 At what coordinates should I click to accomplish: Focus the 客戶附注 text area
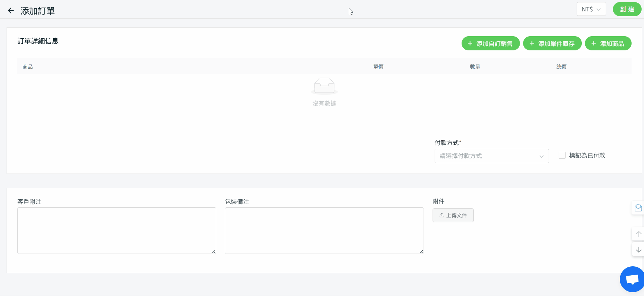coord(117,230)
